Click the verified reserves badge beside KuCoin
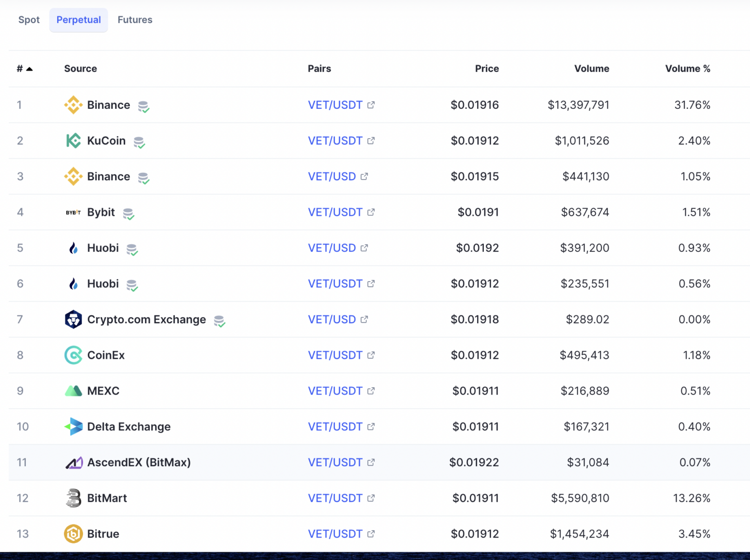 [139, 142]
